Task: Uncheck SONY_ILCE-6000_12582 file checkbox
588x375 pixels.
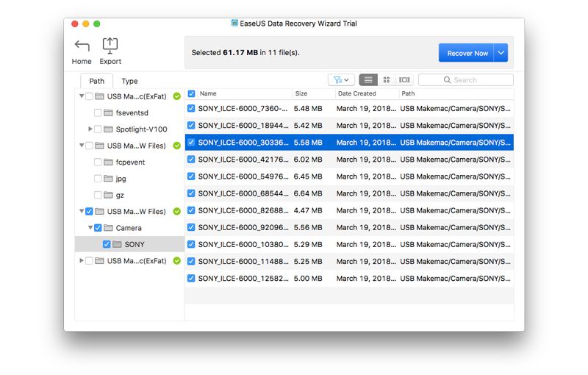Action: point(191,278)
